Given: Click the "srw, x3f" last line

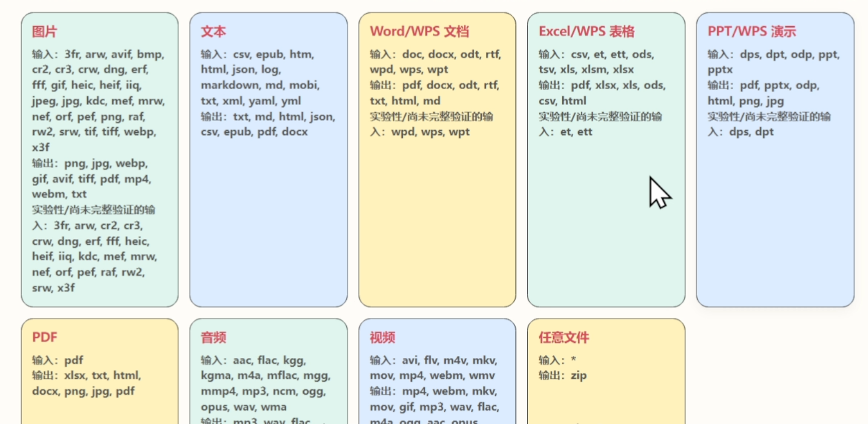Looking at the screenshot, I should tap(53, 288).
